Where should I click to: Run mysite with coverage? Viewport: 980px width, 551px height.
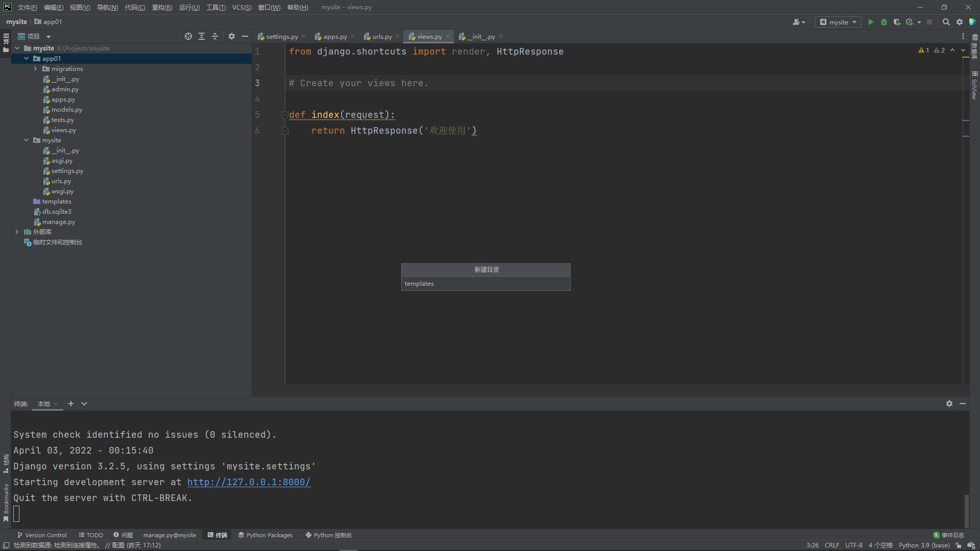[x=897, y=22]
